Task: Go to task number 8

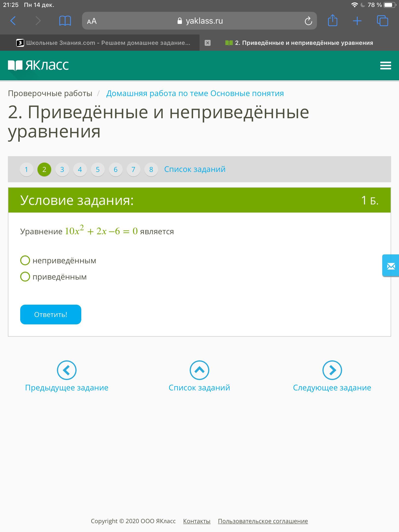Action: tap(151, 169)
